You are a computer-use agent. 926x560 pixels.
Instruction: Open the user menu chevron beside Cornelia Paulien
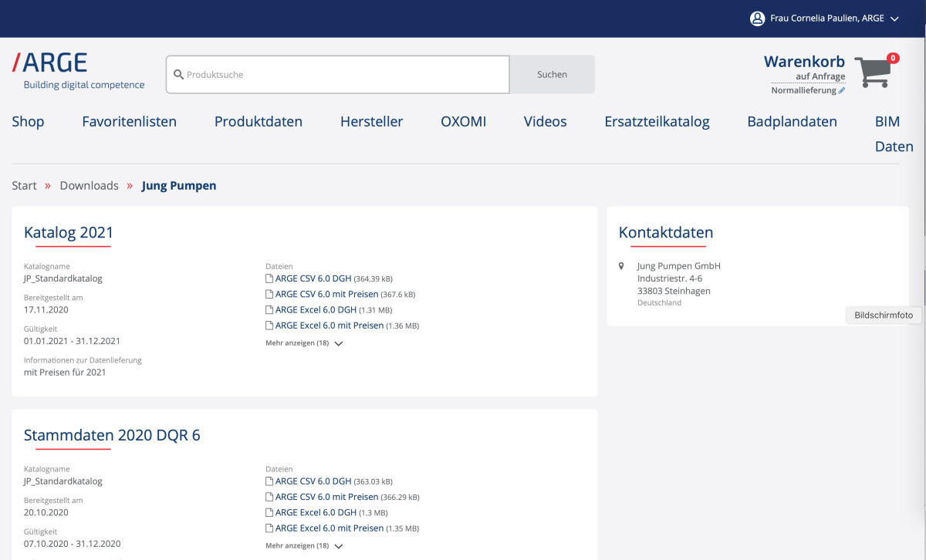(x=894, y=19)
